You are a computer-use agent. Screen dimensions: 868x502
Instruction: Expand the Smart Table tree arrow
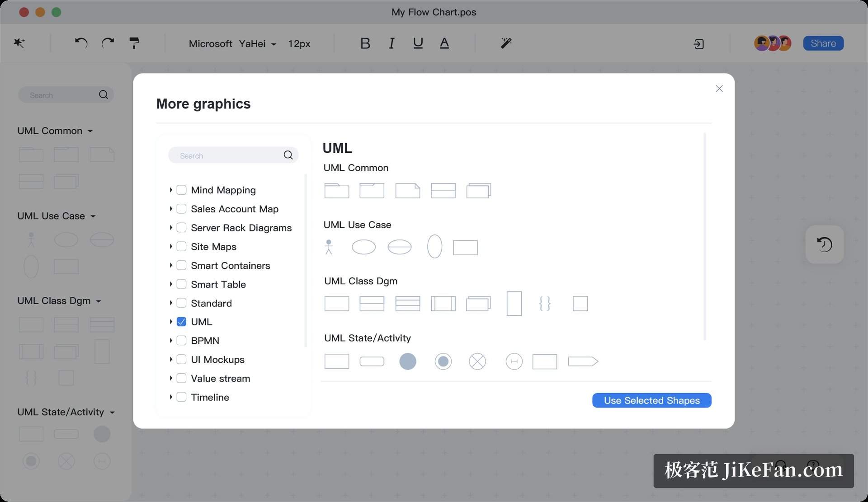click(x=171, y=284)
